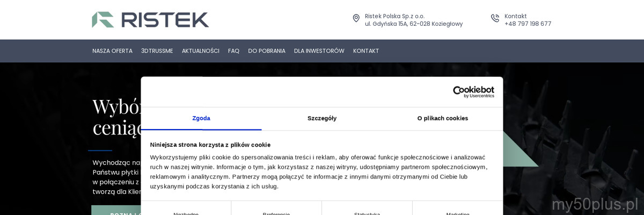
Task: Open the O plikach cookies tab
Action: tap(443, 118)
